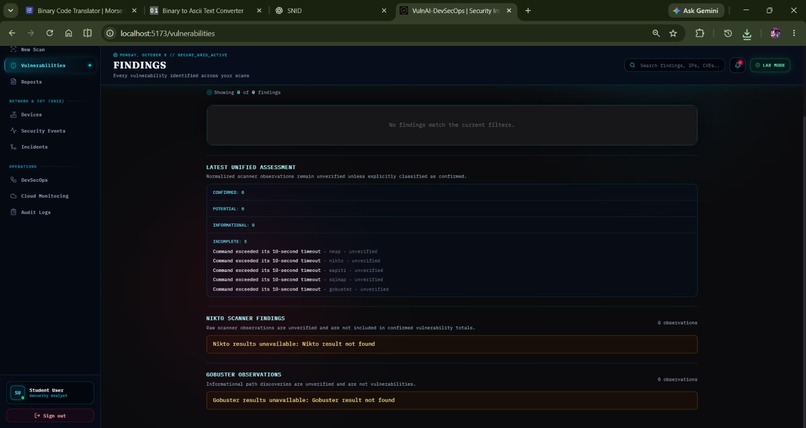Click the Devices router icon

coord(13,115)
